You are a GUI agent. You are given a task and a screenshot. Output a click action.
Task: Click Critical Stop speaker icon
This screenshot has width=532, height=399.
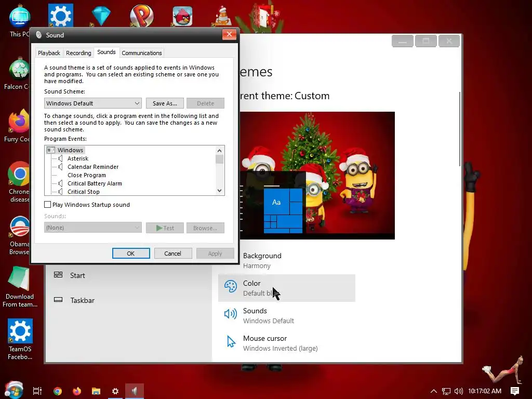[x=60, y=192]
